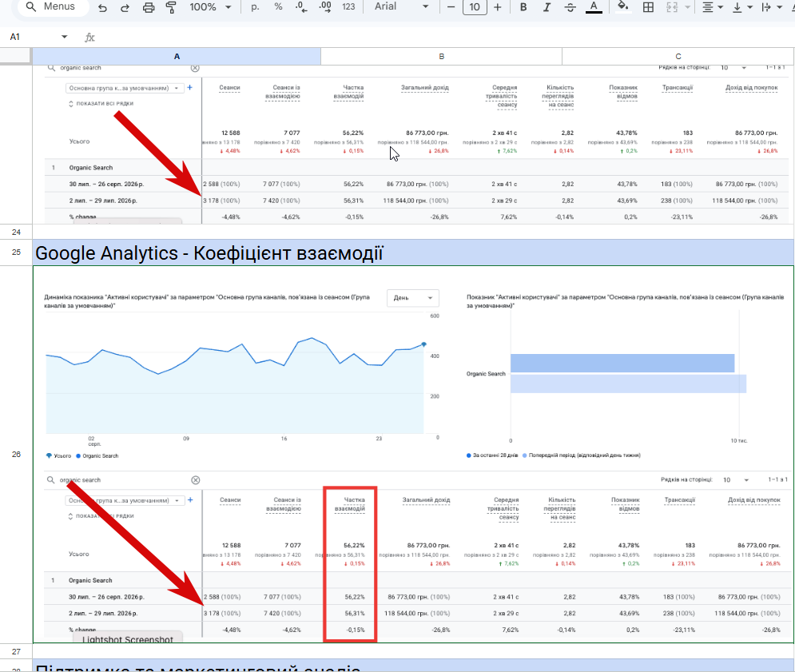The image size is (795, 672).
Task: Select the paint format roller icon
Action: point(171,7)
